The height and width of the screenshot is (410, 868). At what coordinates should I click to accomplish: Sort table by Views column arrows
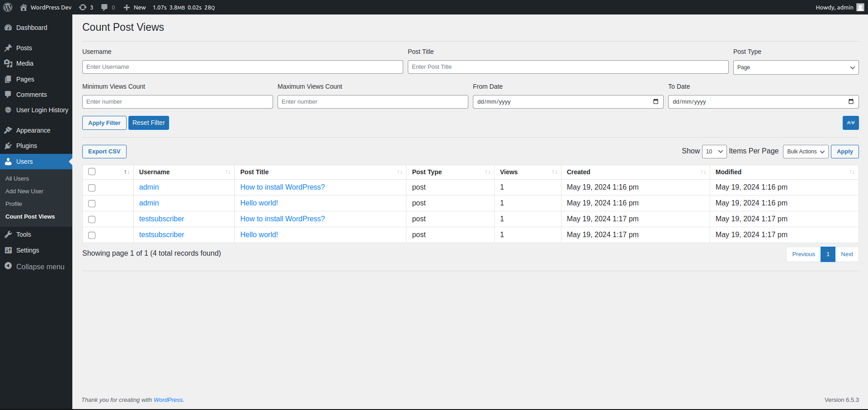pos(554,172)
